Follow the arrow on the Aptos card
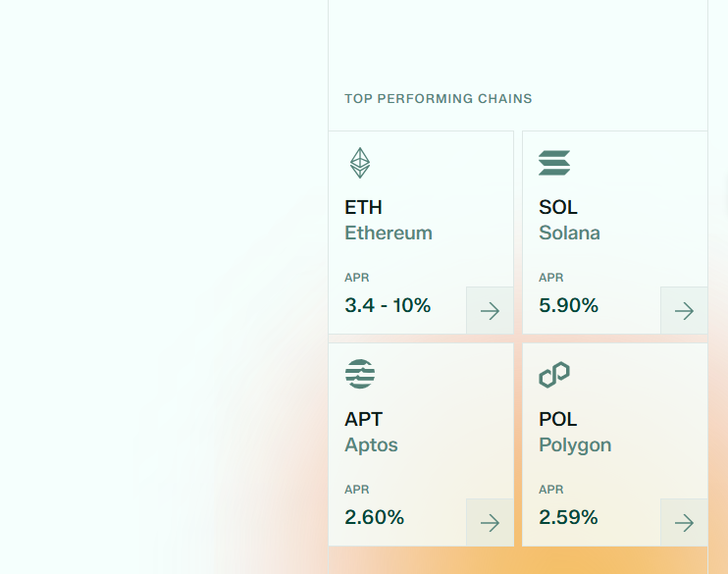Viewport: 728px width, 574px height. click(x=490, y=523)
